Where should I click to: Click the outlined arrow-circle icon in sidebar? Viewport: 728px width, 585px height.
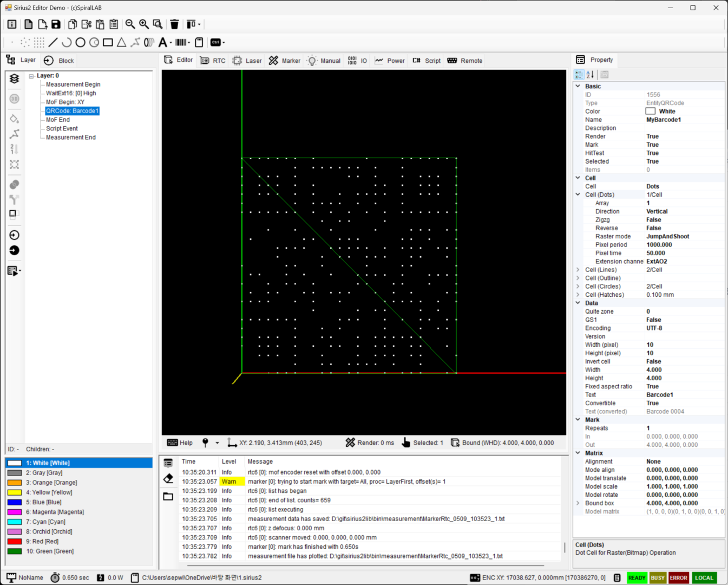[x=15, y=235]
